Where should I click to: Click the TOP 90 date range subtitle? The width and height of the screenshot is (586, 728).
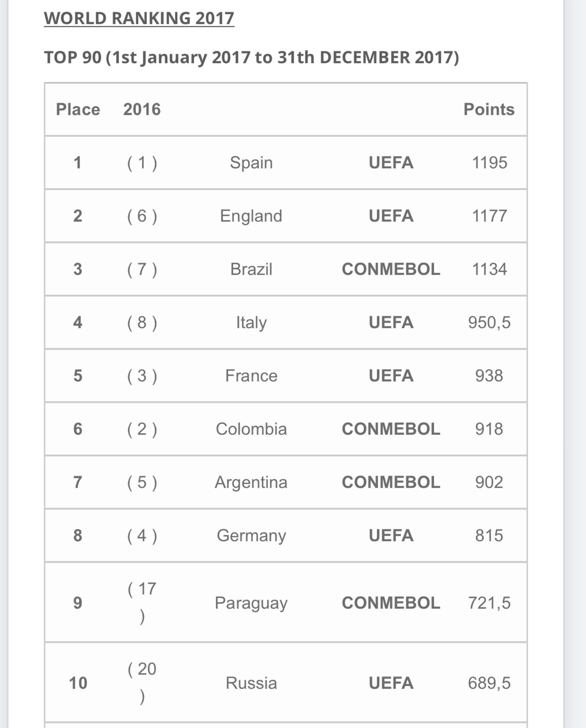[x=252, y=57]
